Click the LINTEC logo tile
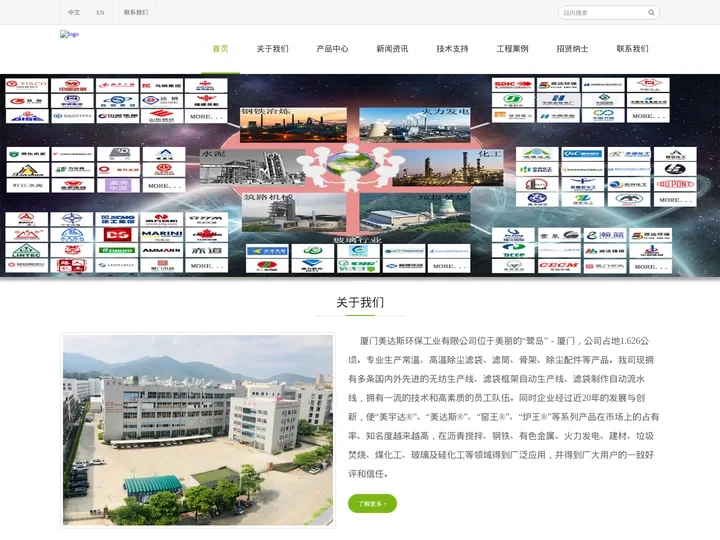720x540 pixels. pyautogui.click(x=27, y=250)
